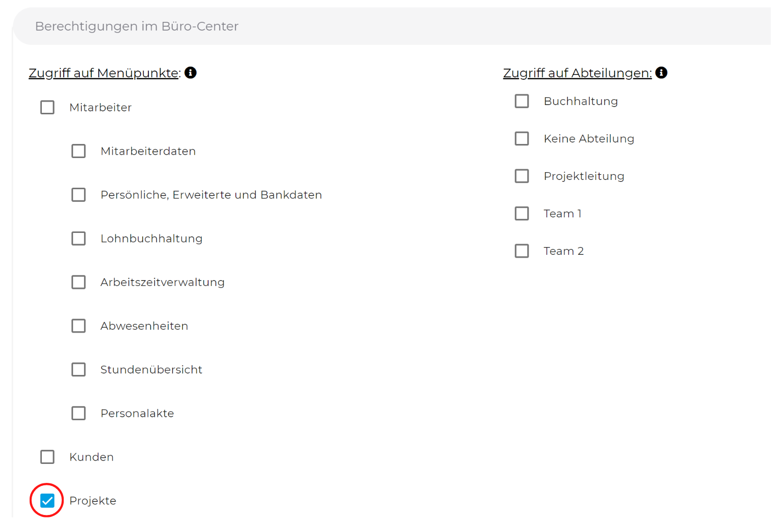This screenshot has width=782, height=532.
Task: Click the Buchhaltung label text
Action: tap(581, 101)
